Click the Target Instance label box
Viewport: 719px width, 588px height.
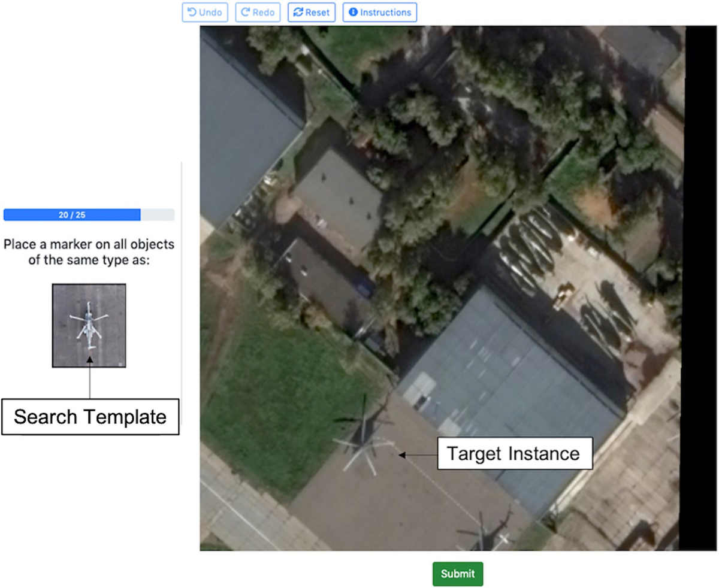pyautogui.click(x=514, y=454)
